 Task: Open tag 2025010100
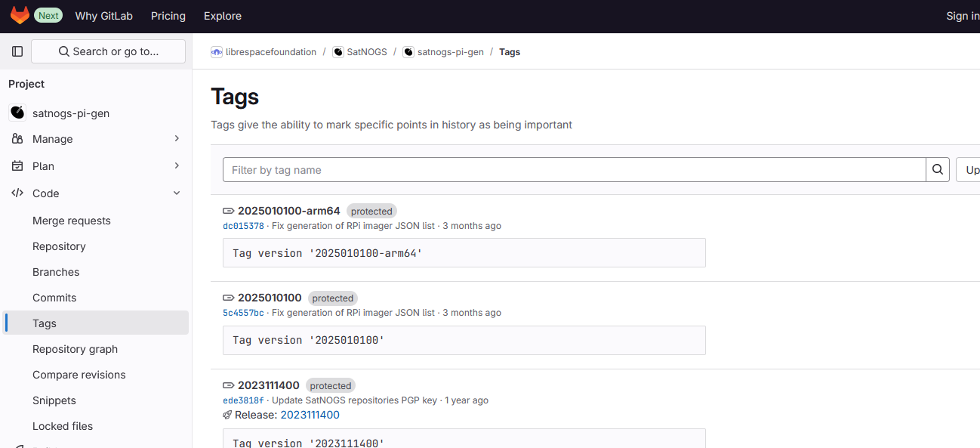[x=270, y=298]
